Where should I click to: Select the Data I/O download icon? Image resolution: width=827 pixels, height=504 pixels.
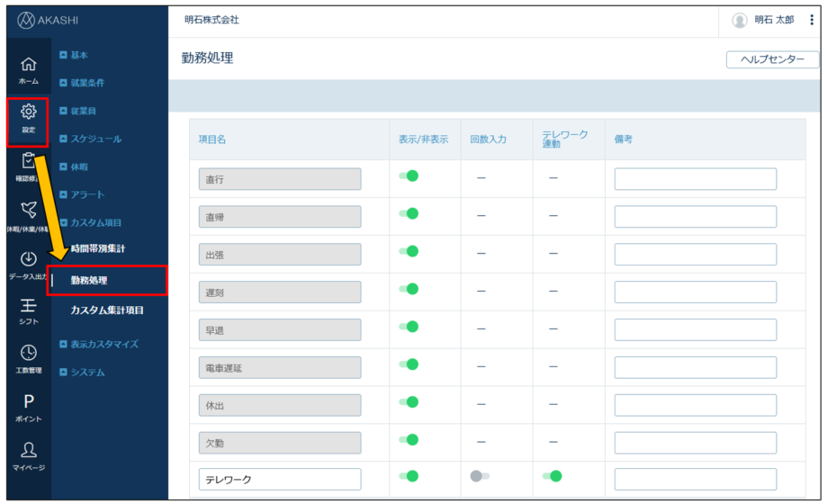coord(29,259)
